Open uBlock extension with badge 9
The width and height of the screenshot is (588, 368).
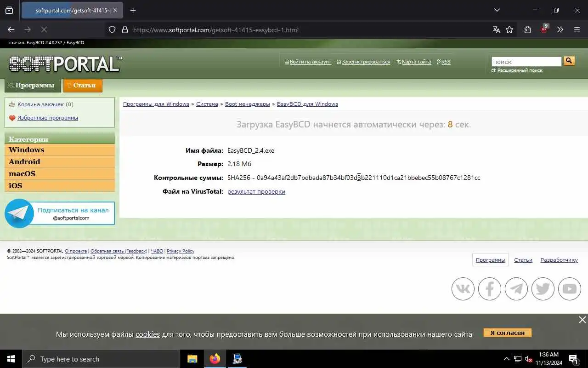544,29
